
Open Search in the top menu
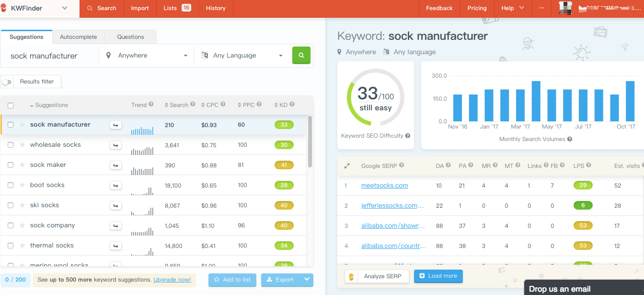coord(102,8)
